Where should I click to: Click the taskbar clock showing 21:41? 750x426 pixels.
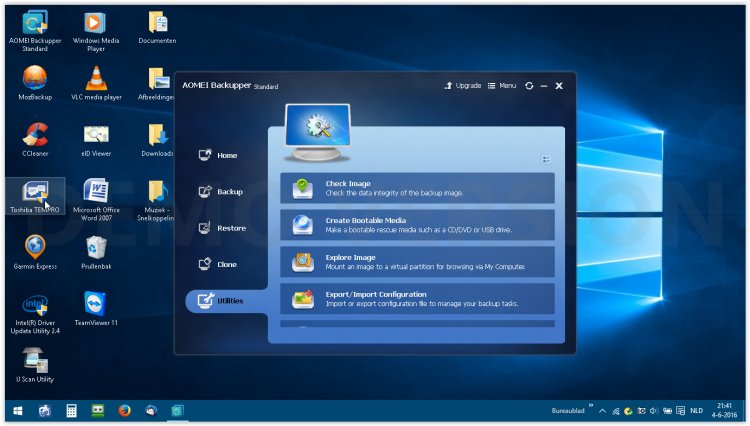click(x=724, y=411)
